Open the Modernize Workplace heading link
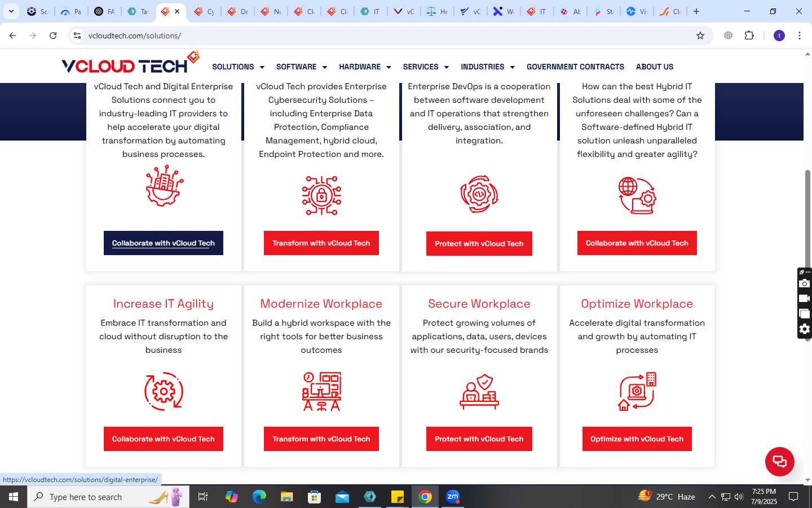 coord(321,304)
